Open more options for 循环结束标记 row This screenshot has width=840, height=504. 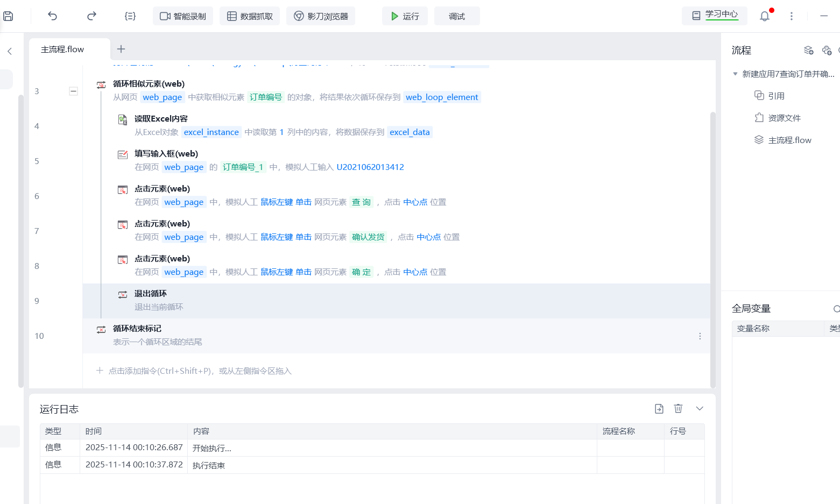point(700,336)
